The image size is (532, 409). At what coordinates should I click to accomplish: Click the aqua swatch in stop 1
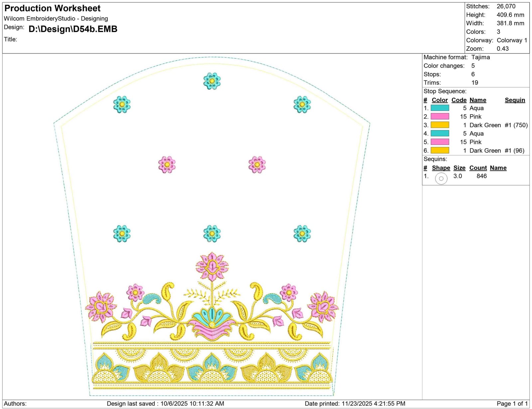(x=440, y=108)
